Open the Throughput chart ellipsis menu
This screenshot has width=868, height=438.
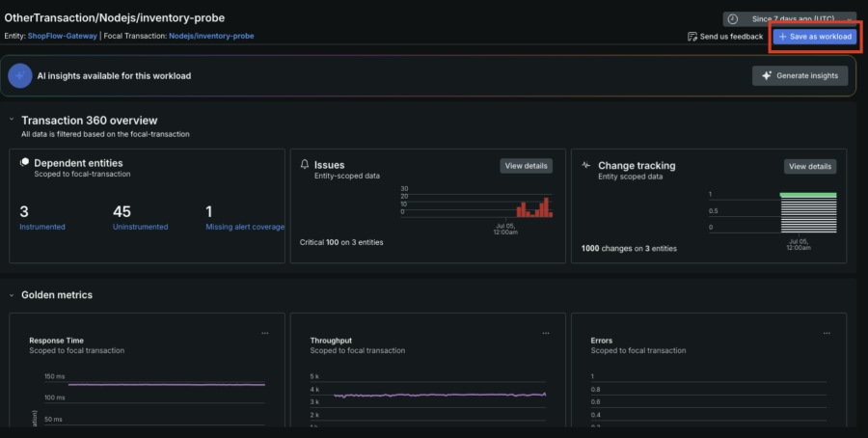pyautogui.click(x=546, y=334)
